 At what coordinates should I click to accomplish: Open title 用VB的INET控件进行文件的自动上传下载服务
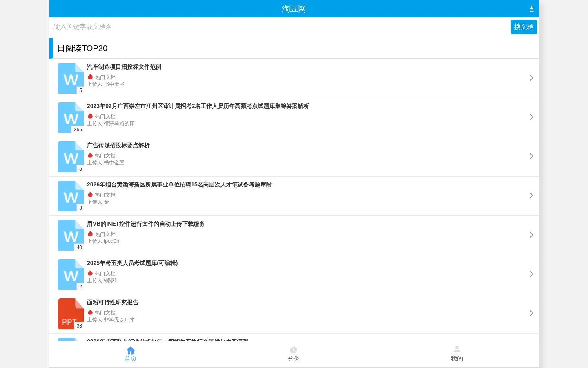point(146,224)
